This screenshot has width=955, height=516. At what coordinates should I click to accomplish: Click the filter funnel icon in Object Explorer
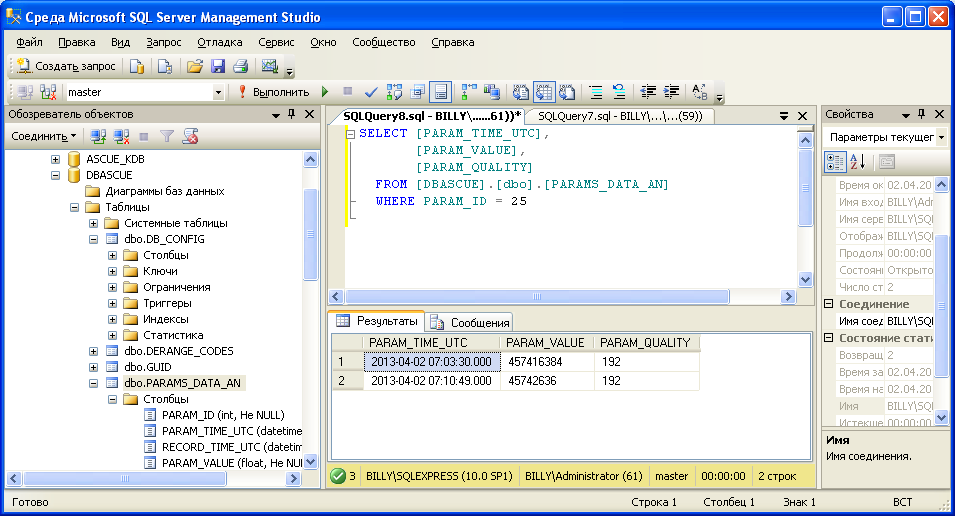click(167, 136)
